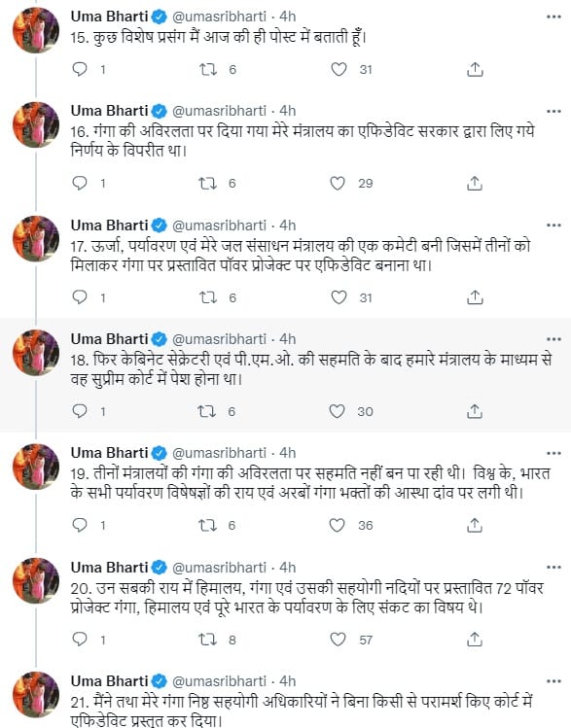
Task: Open Uma Bharti avatar beside tweet 16
Action: coord(36,124)
